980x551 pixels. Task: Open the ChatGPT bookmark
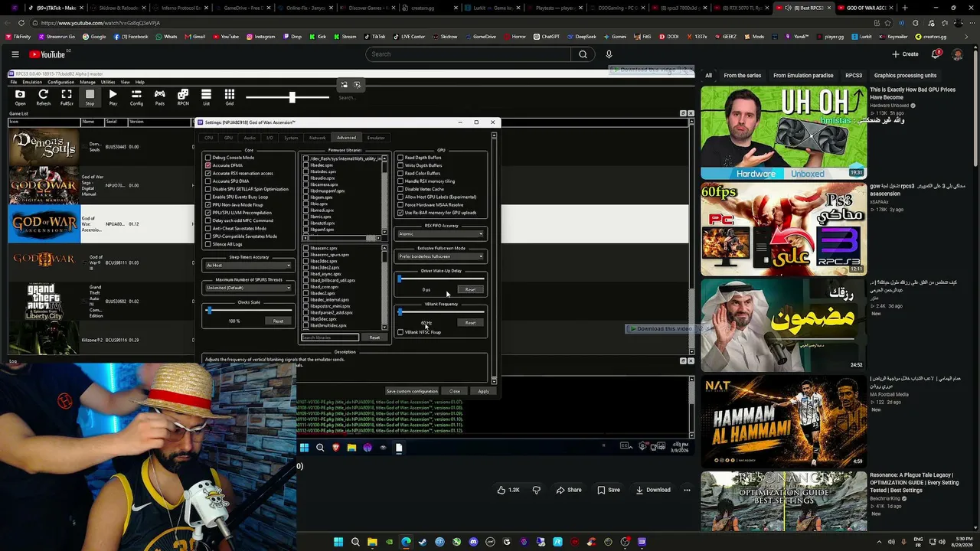547,37
